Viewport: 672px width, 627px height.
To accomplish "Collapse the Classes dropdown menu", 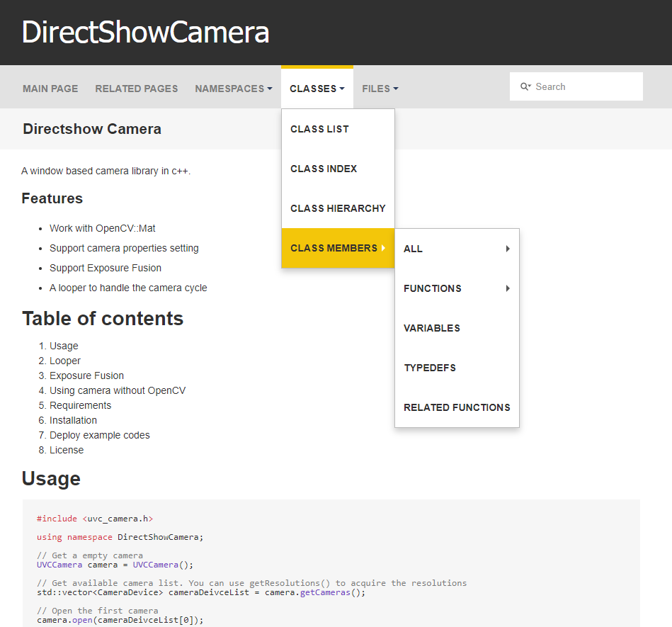I will [x=317, y=89].
